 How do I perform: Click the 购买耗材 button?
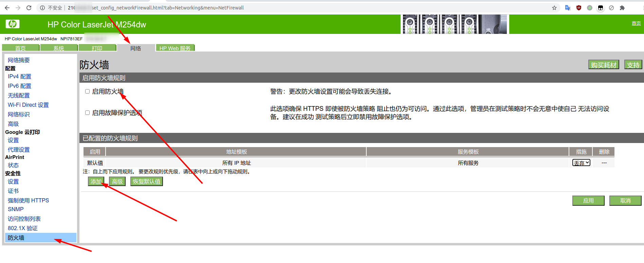603,65
